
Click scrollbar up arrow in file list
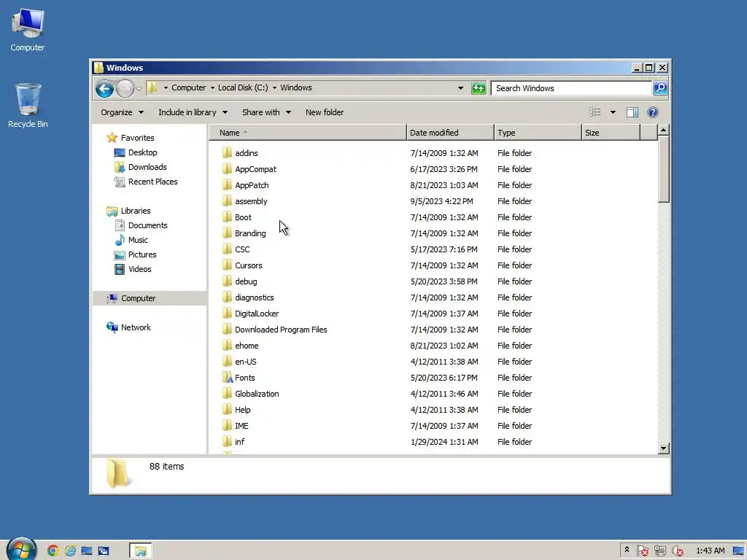pyautogui.click(x=664, y=130)
